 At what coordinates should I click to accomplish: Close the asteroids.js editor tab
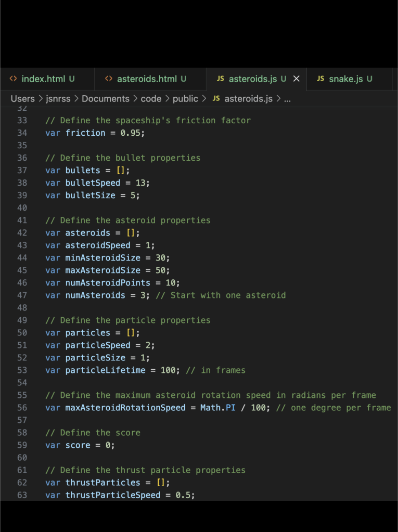297,79
